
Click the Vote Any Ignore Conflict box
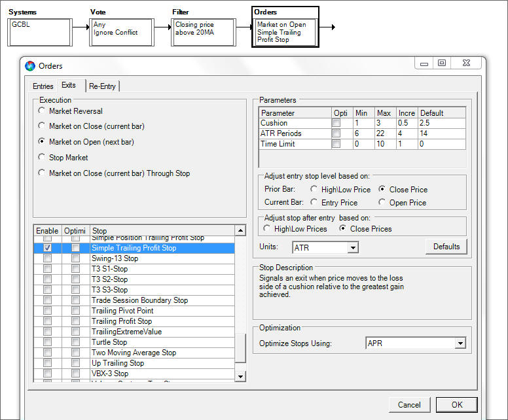pos(122,32)
